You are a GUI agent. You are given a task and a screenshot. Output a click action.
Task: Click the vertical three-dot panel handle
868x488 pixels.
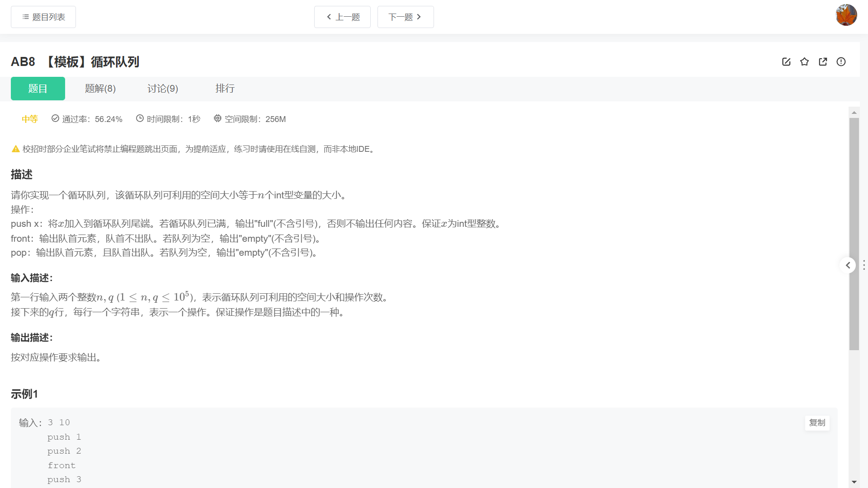(x=864, y=265)
